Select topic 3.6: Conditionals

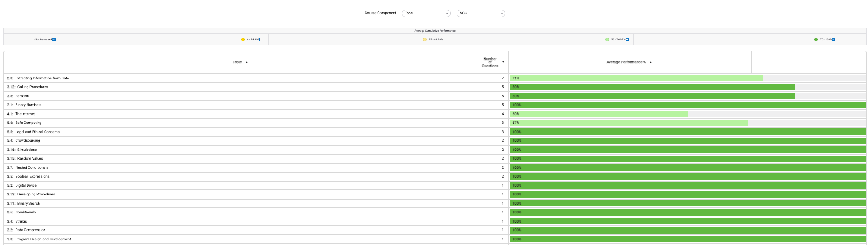point(22,212)
